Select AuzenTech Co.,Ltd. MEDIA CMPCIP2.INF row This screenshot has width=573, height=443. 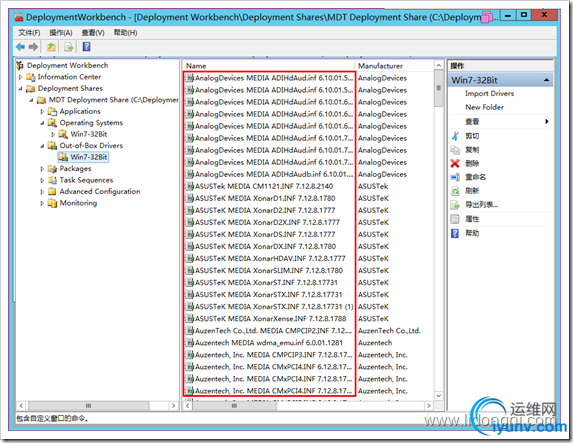[273, 331]
